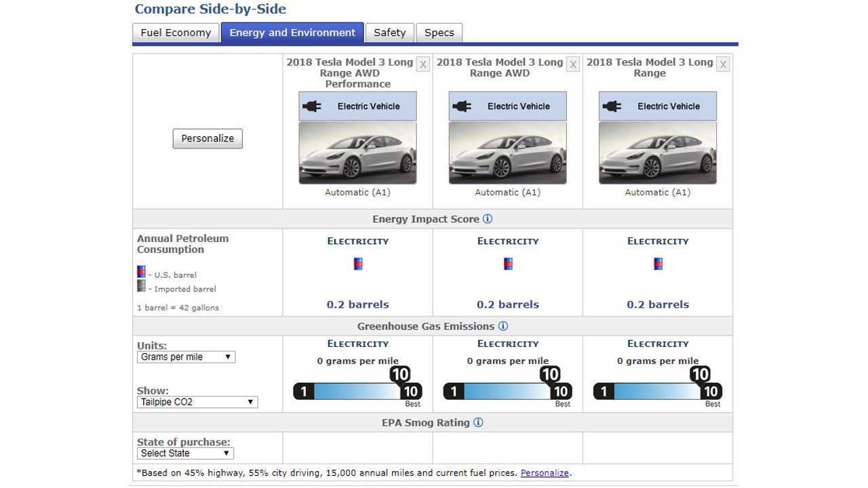Click the AWD Performance Tesla car photo
Image resolution: width=868 pixels, height=488 pixels.
(x=357, y=152)
